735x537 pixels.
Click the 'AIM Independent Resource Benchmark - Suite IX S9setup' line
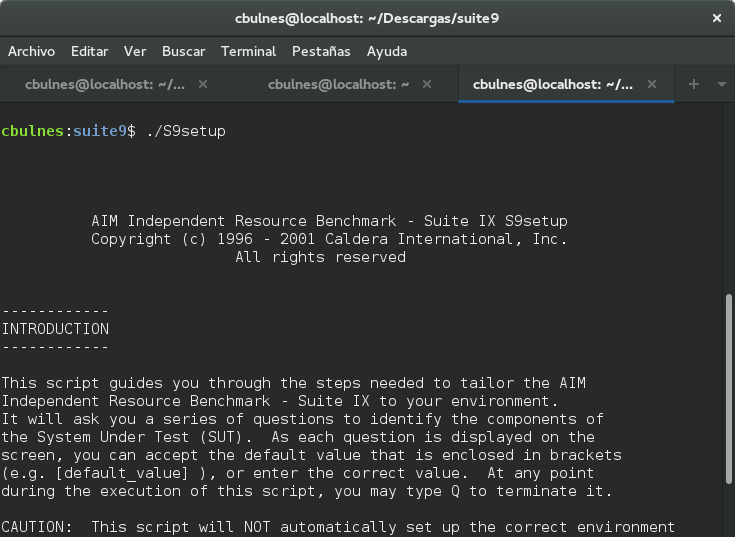tap(329, 221)
